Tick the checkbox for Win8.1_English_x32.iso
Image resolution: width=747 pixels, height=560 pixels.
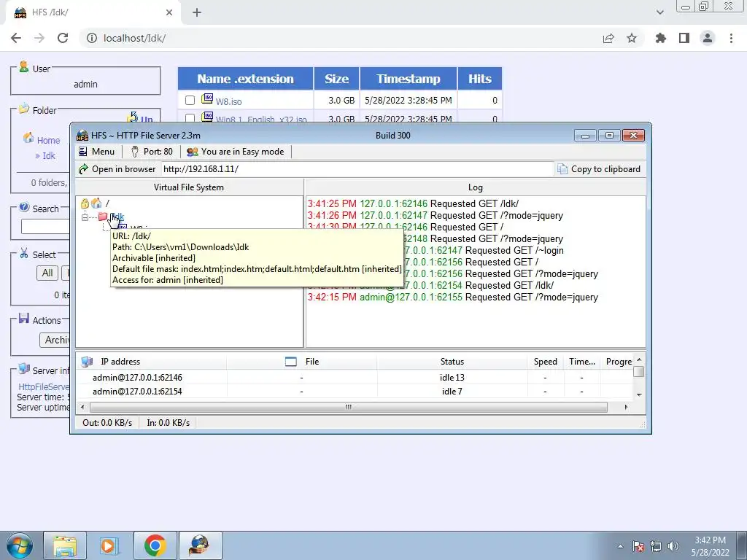pyautogui.click(x=190, y=117)
